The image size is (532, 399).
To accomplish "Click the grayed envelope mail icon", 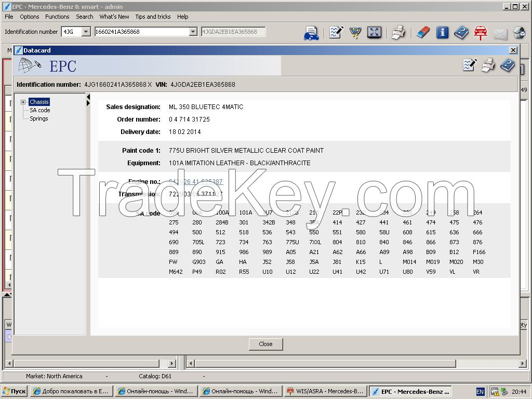I will 500,34.
